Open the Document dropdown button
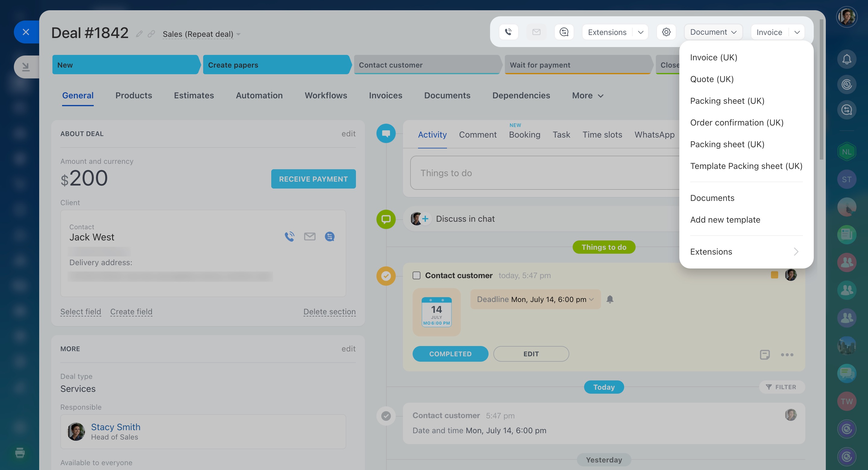The image size is (868, 470). click(713, 32)
